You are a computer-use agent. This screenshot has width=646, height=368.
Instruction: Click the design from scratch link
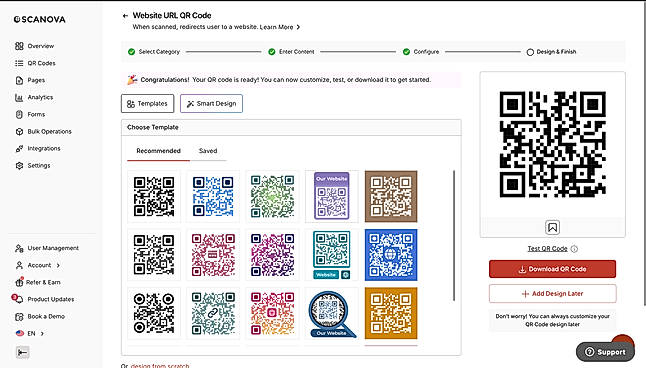[160, 366]
